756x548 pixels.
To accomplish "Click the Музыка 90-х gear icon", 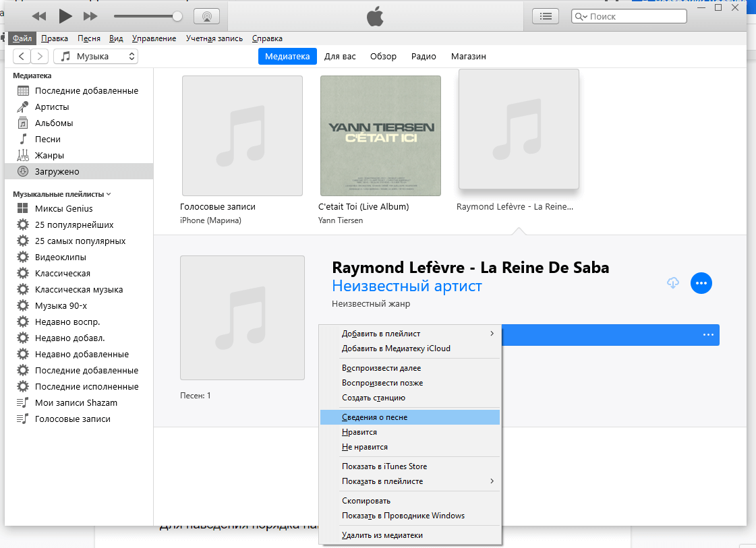I will point(23,305).
